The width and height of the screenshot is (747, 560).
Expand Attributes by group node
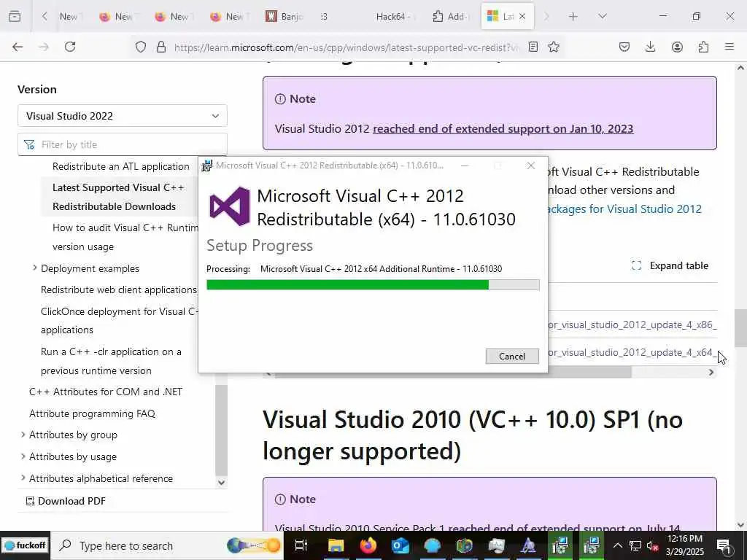(23, 435)
